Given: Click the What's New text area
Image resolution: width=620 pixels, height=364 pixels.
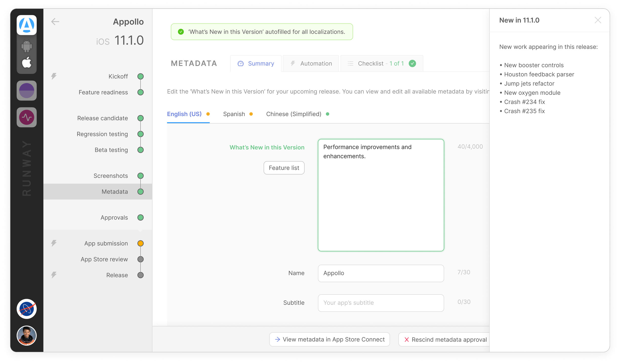Looking at the screenshot, I should coord(381,195).
